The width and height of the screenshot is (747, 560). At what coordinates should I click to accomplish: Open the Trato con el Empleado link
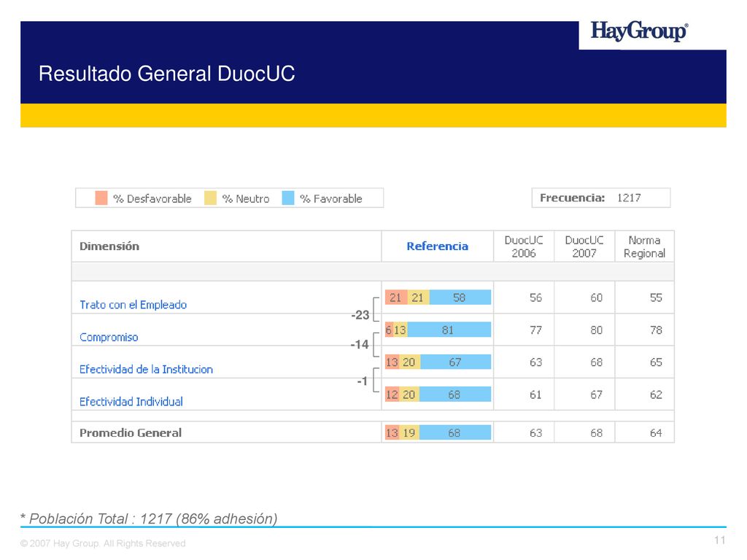133,305
